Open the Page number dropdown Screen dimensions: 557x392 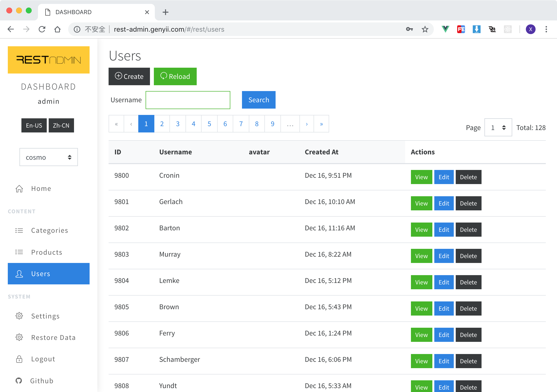click(x=498, y=128)
